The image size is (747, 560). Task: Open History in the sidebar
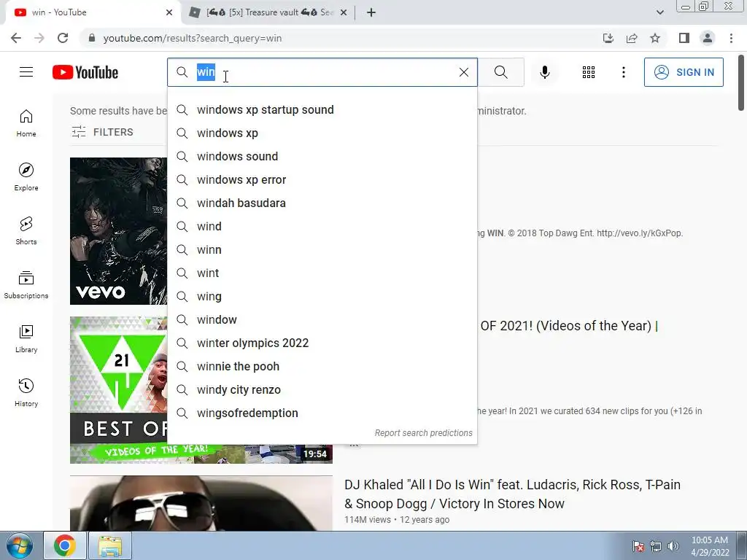tap(26, 393)
